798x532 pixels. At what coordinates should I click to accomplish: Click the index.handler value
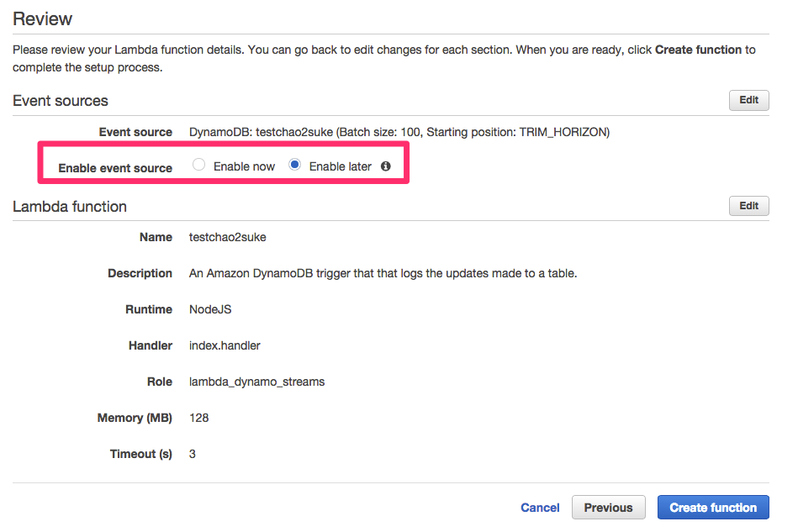click(222, 345)
